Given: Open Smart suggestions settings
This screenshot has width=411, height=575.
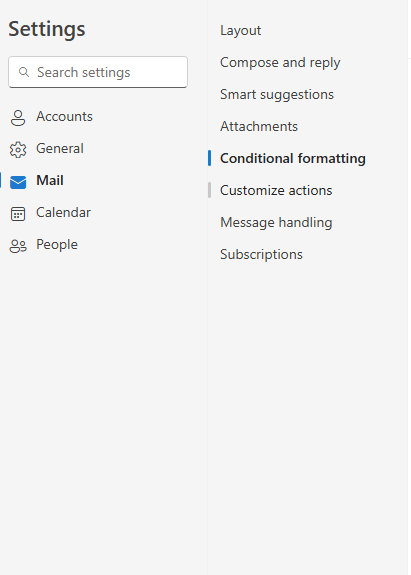Looking at the screenshot, I should (x=277, y=95).
